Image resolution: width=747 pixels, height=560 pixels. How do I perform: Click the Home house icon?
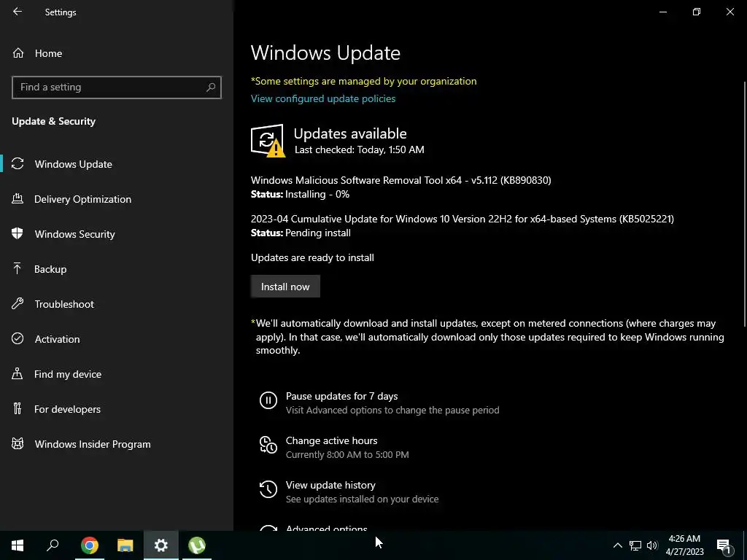[18, 53]
